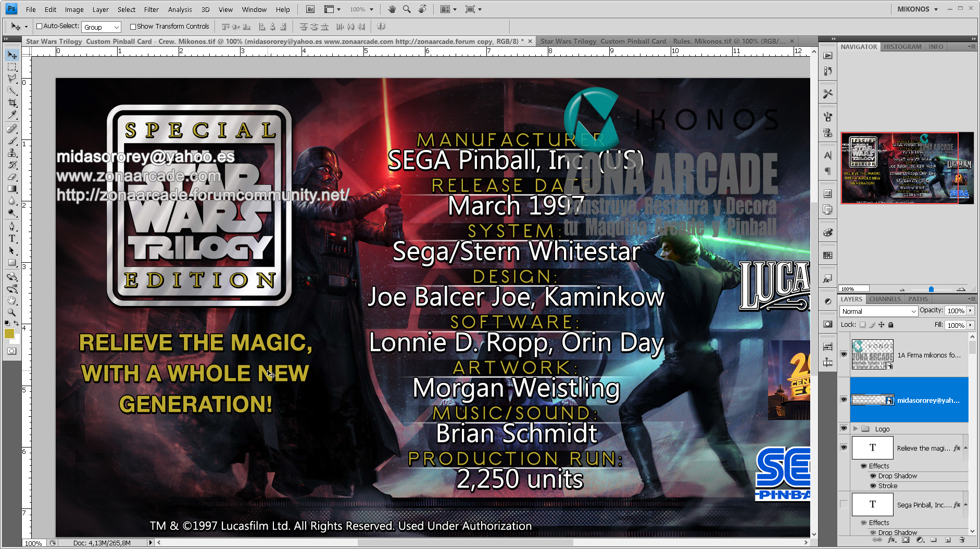The image size is (980, 549).
Task: Select the Clone Stamp tool
Action: [12, 152]
